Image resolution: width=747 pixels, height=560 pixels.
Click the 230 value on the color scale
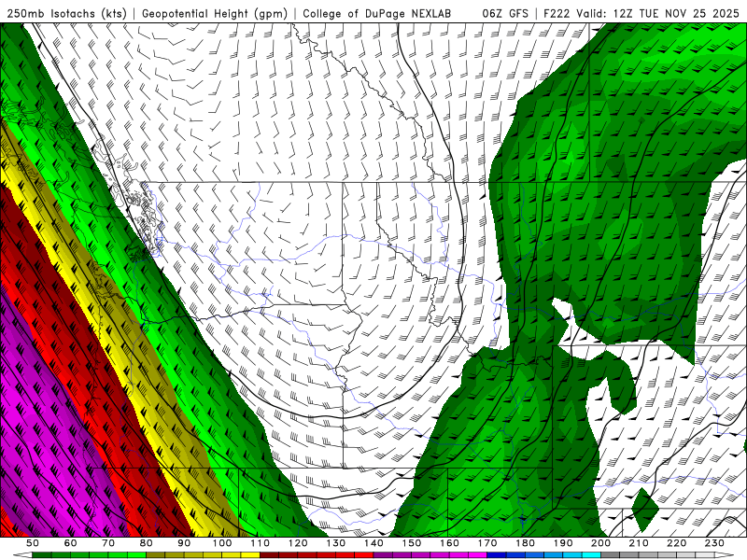coord(714,543)
